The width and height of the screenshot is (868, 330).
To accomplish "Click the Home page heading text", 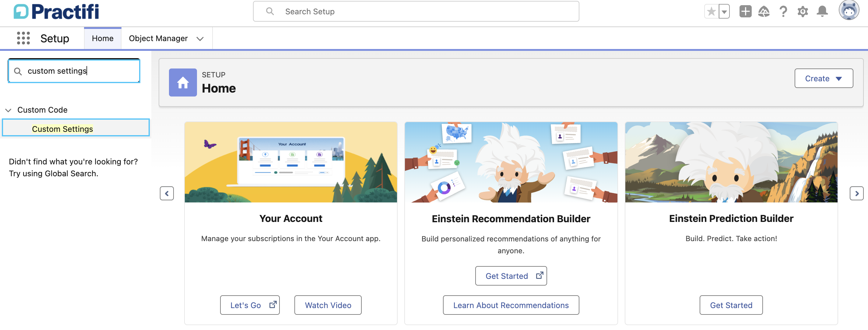I will (219, 88).
